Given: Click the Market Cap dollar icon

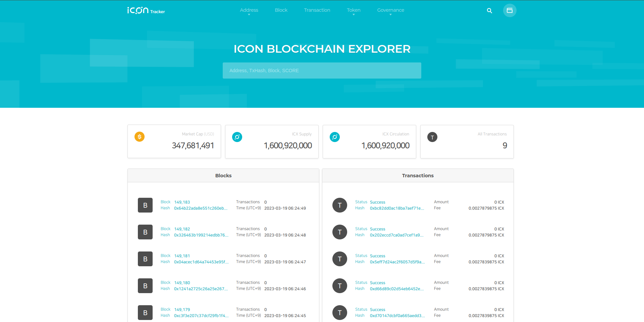Looking at the screenshot, I should pos(140,137).
